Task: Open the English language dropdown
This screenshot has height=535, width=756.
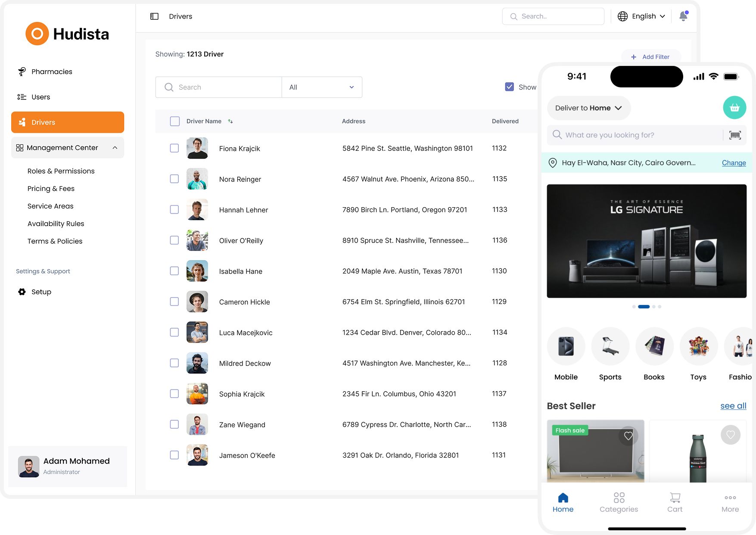Action: coord(641,16)
